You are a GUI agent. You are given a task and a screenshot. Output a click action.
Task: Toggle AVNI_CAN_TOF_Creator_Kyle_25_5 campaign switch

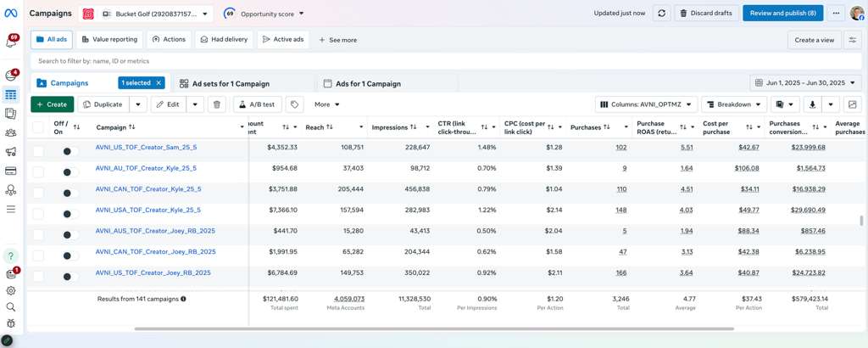[70, 194]
